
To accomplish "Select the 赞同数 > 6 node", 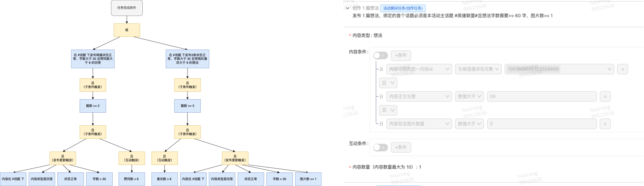I will [132, 179].
